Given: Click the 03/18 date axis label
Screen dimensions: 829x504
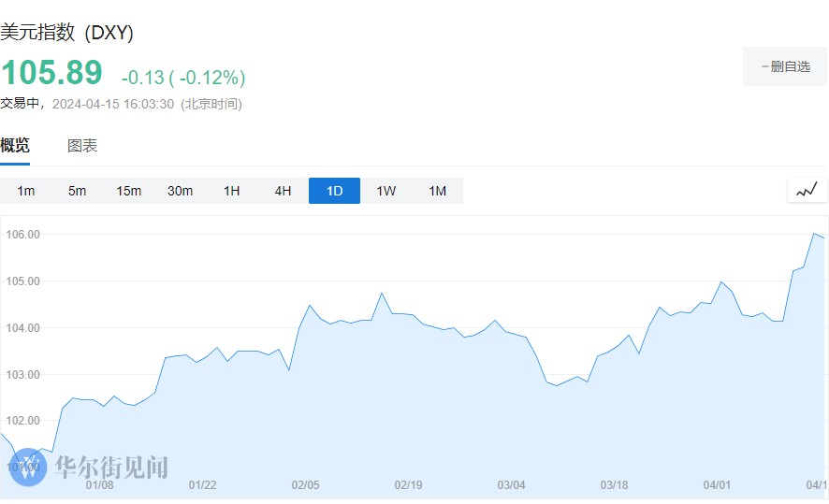Looking at the screenshot, I should tap(614, 485).
